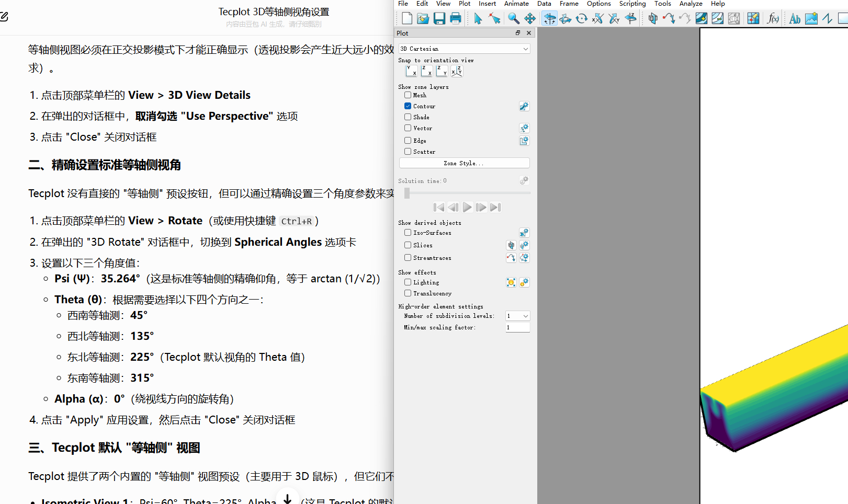
Task: Select the Z-axis Rotate tool
Action: click(x=630, y=19)
